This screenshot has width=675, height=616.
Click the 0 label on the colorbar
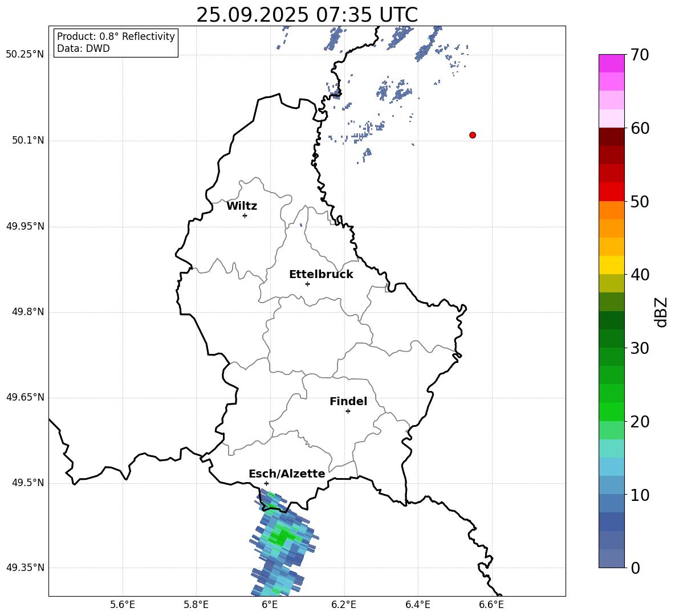635,568
